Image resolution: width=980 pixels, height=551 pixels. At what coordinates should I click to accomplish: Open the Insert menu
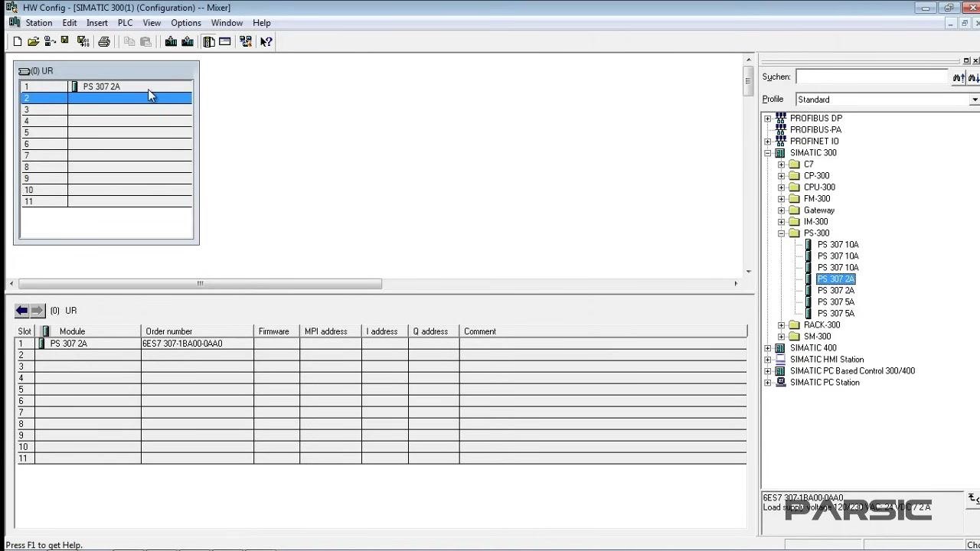coord(97,23)
